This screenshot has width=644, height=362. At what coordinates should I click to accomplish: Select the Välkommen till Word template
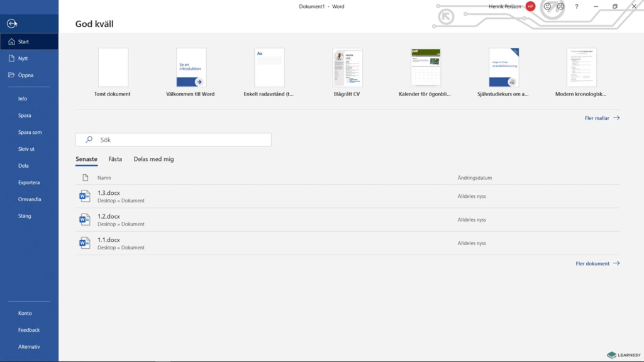point(191,67)
